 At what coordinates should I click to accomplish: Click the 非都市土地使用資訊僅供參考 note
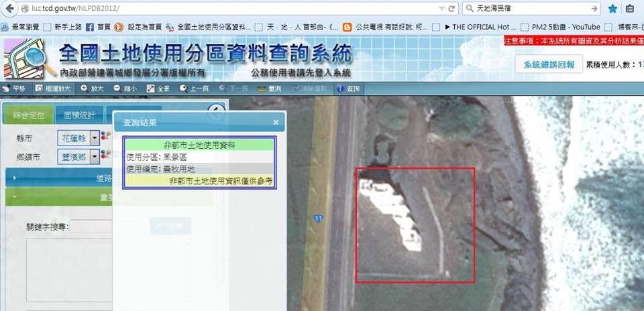pyautogui.click(x=221, y=181)
